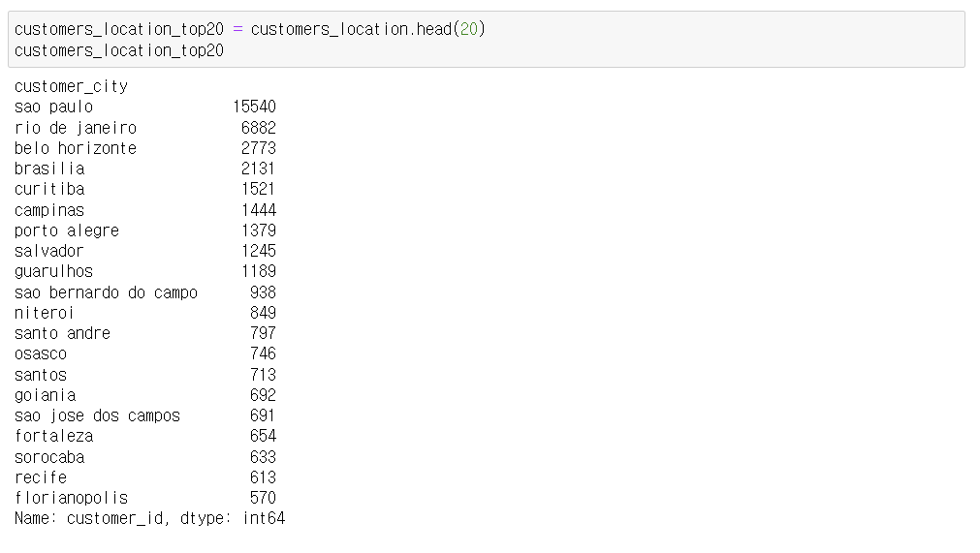Select the curitiba row label
The width and height of the screenshot is (980, 553).
(49, 189)
